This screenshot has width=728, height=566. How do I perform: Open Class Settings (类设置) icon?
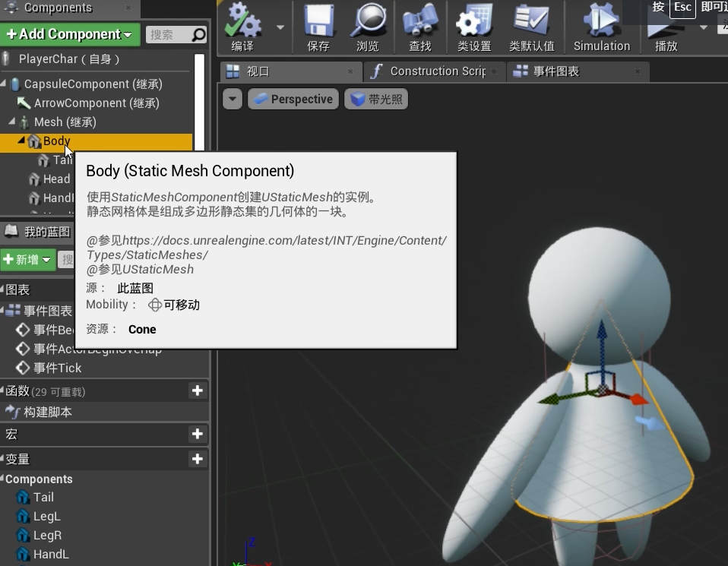tap(474, 23)
